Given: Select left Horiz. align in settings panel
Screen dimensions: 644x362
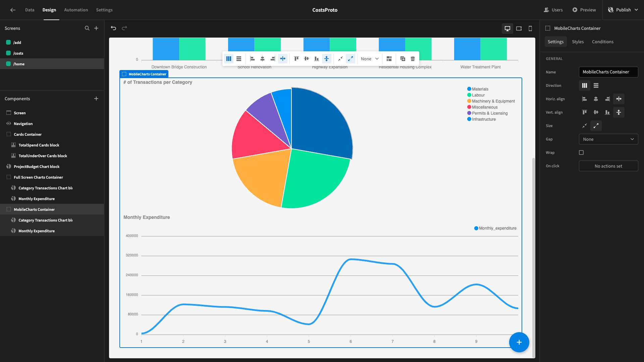Looking at the screenshot, I should click(x=585, y=99).
